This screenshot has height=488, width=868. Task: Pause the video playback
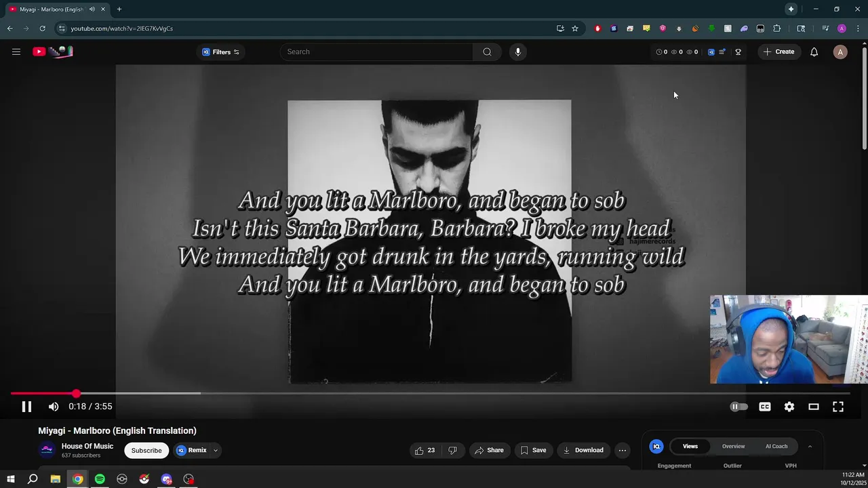pos(26,407)
